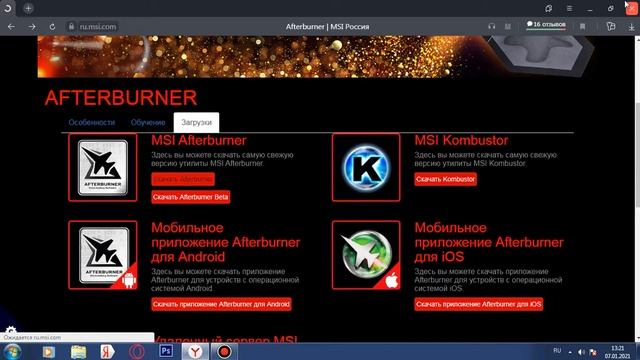Click the action center flag tray icon
This screenshot has width=640, height=360.
click(x=593, y=352)
